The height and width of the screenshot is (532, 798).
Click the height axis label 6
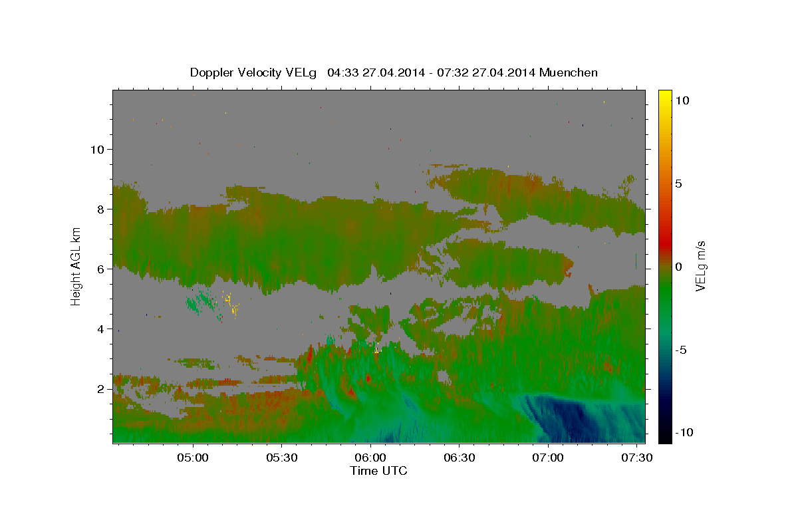pos(101,269)
